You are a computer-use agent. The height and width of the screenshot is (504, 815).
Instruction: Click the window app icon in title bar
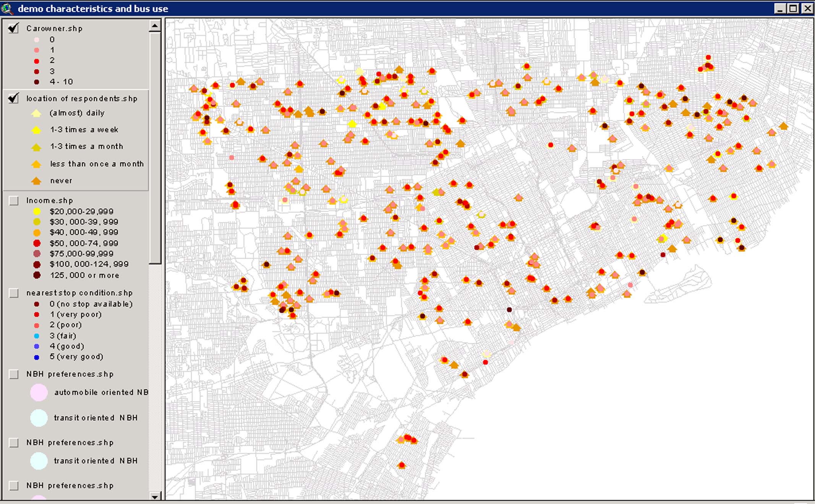[7, 8]
